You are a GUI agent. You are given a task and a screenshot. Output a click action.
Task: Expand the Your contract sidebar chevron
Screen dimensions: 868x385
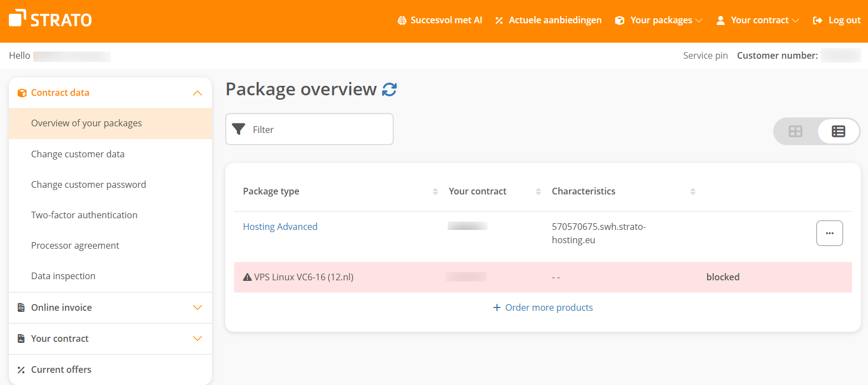(197, 338)
